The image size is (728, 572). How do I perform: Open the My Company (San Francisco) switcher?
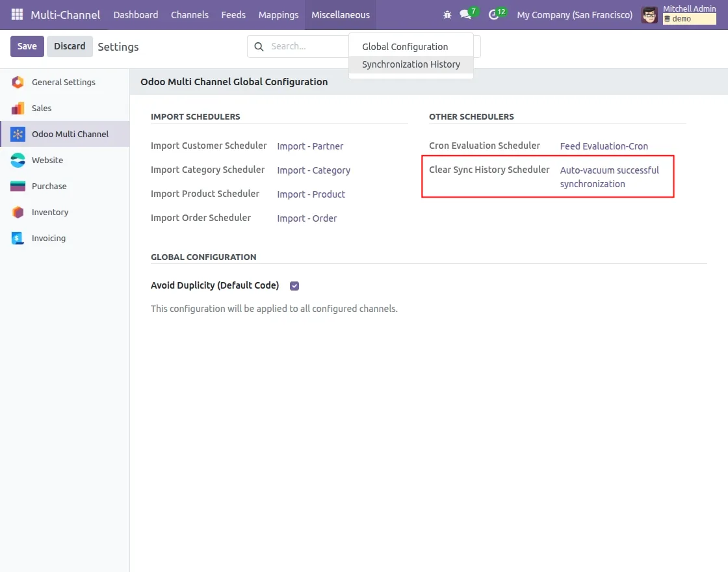tap(575, 14)
